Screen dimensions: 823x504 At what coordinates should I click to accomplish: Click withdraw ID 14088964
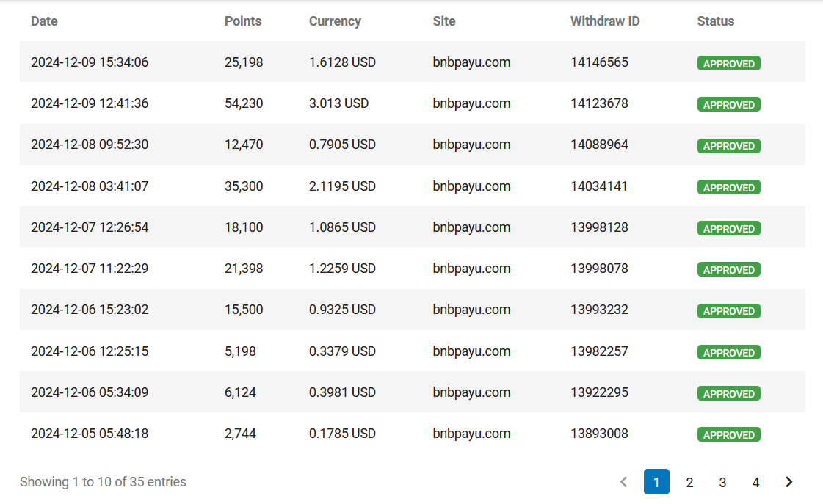coord(599,145)
